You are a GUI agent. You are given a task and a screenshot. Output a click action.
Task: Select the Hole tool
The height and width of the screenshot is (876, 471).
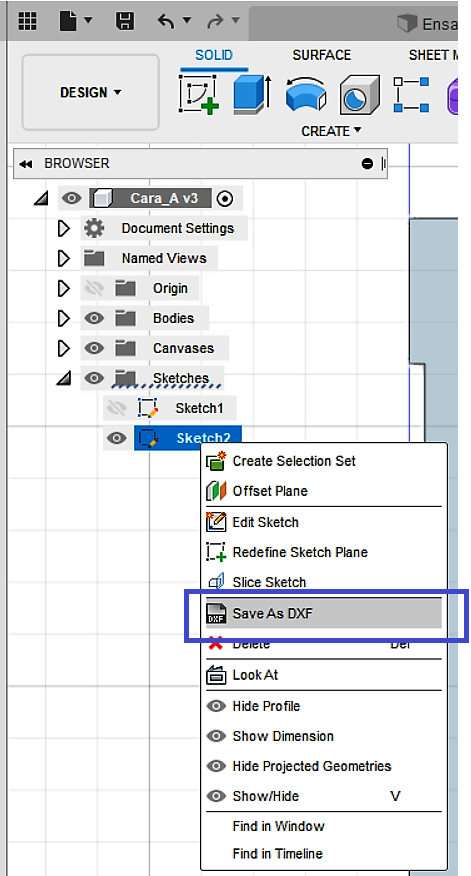click(359, 94)
